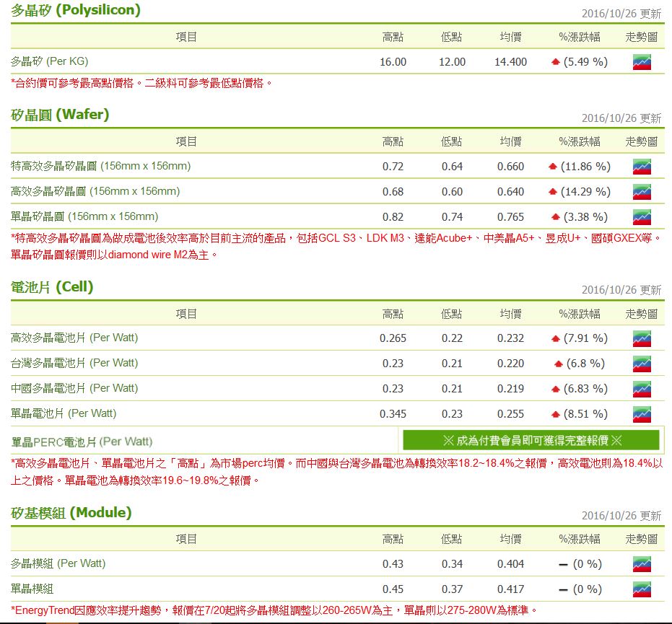Open trend chart icon for 單晶模組
Image resolution: width=672 pixels, height=624 pixels.
tap(642, 589)
